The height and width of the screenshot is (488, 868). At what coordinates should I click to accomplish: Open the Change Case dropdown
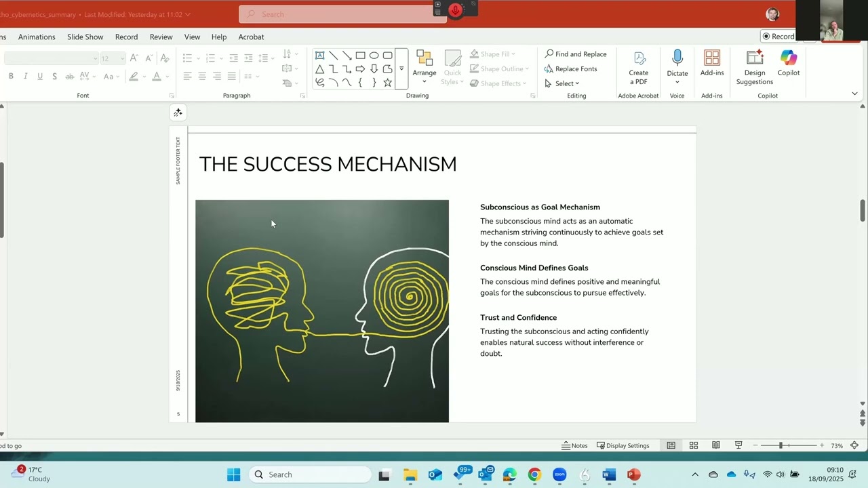point(111,77)
